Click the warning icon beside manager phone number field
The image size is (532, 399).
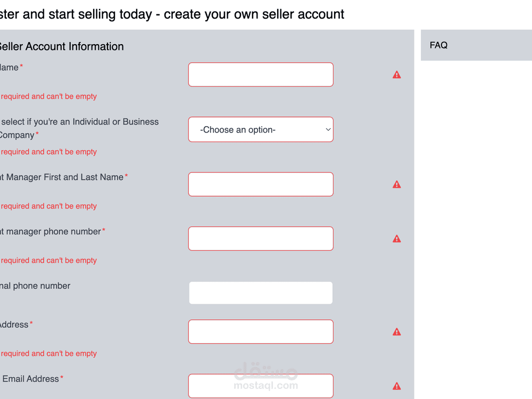tap(396, 239)
